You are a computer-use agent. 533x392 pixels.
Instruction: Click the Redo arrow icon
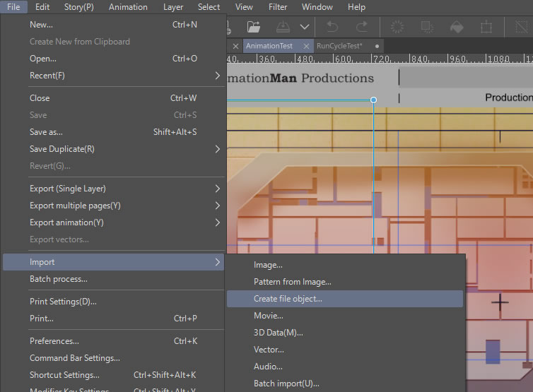point(361,27)
